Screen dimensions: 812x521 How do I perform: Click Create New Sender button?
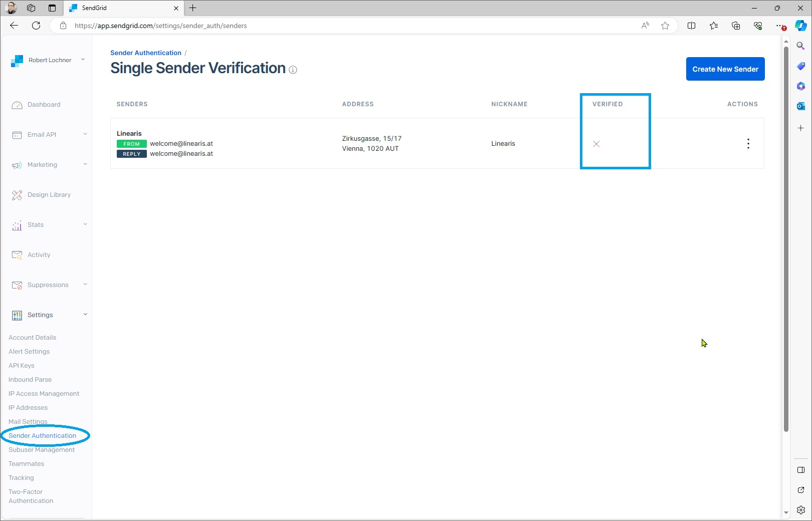(725, 69)
